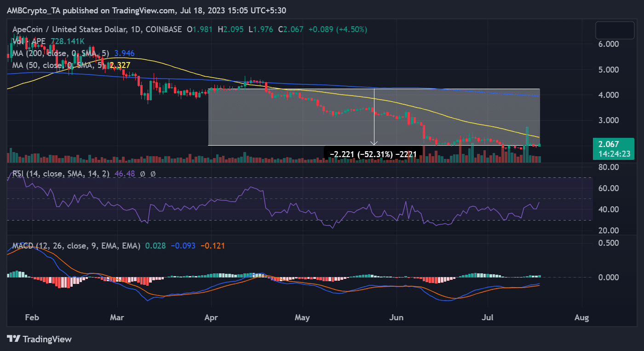Click the open price value O1.981
The width and height of the screenshot is (644, 351).
coord(200,29)
